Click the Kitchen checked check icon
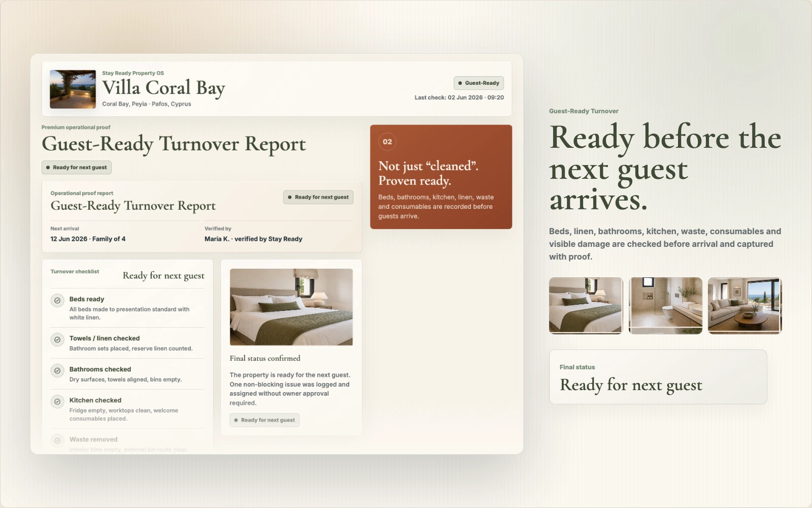 57,401
